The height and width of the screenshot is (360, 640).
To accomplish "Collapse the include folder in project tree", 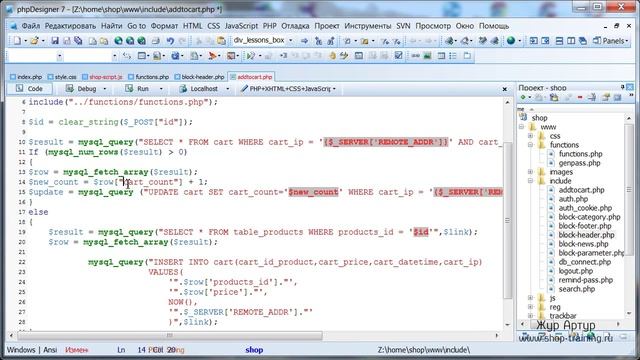I will tap(530, 181).
